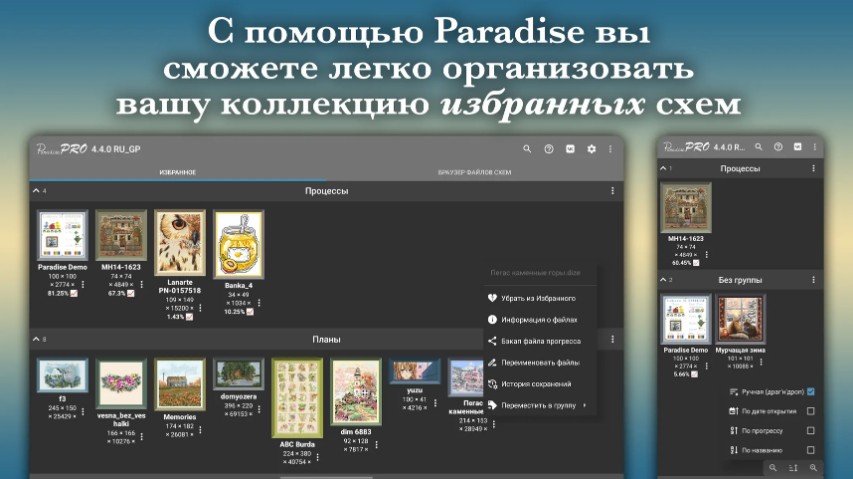Open the help question-mark icon in tablet toolbar
The height and width of the screenshot is (479, 853).
pyautogui.click(x=548, y=149)
